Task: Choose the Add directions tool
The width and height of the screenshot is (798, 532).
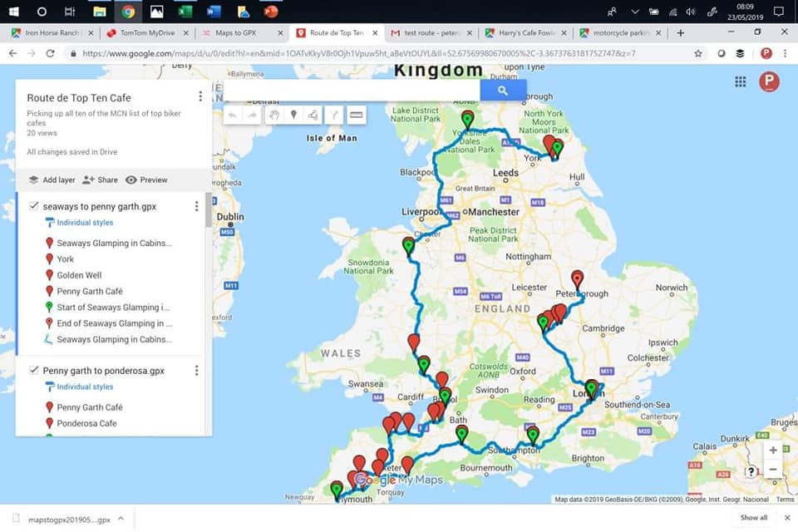Action: tap(334, 115)
